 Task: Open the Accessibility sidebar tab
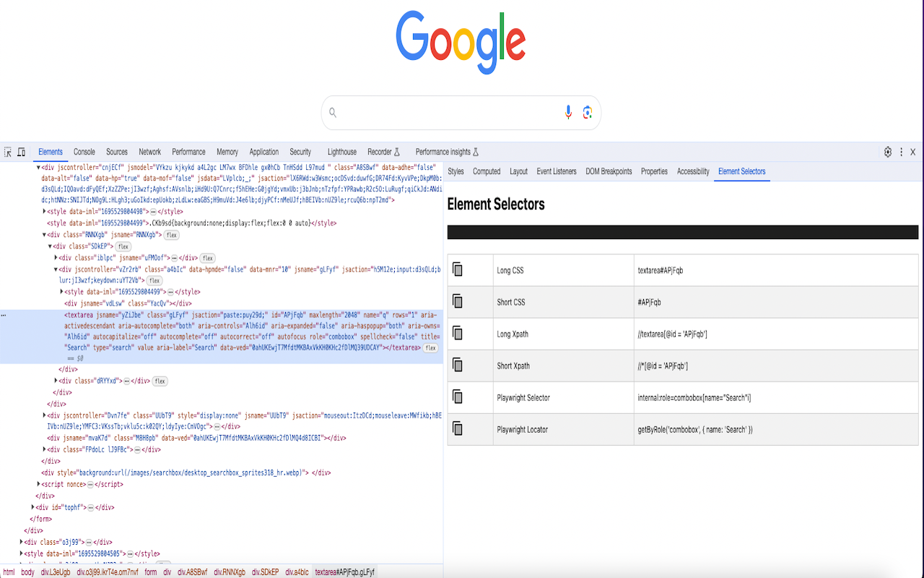click(x=693, y=171)
